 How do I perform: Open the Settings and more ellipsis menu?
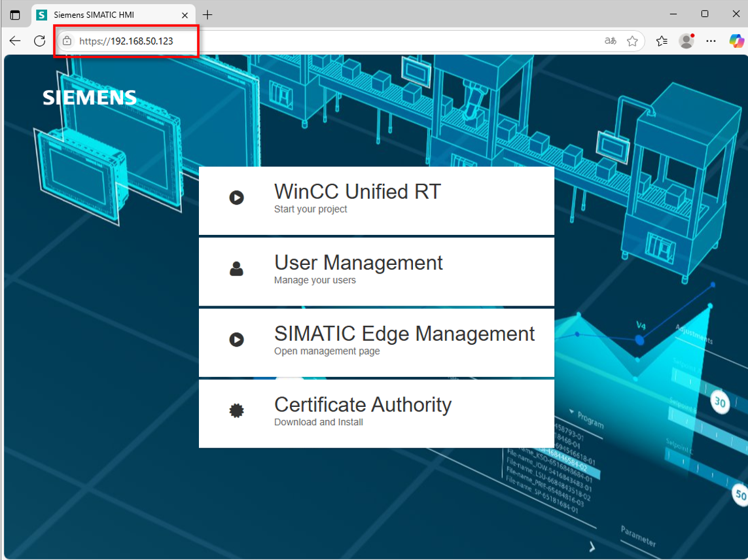(x=711, y=41)
